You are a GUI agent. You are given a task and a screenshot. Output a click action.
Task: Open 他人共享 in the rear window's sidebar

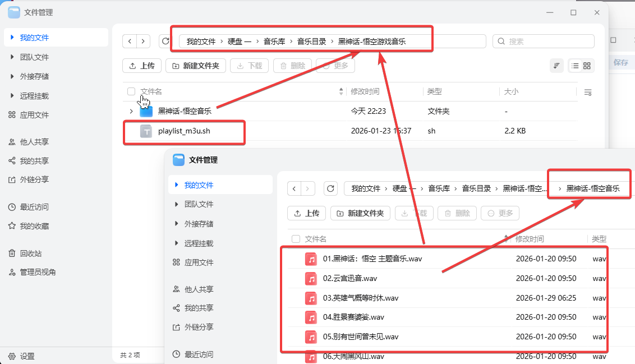(x=34, y=142)
